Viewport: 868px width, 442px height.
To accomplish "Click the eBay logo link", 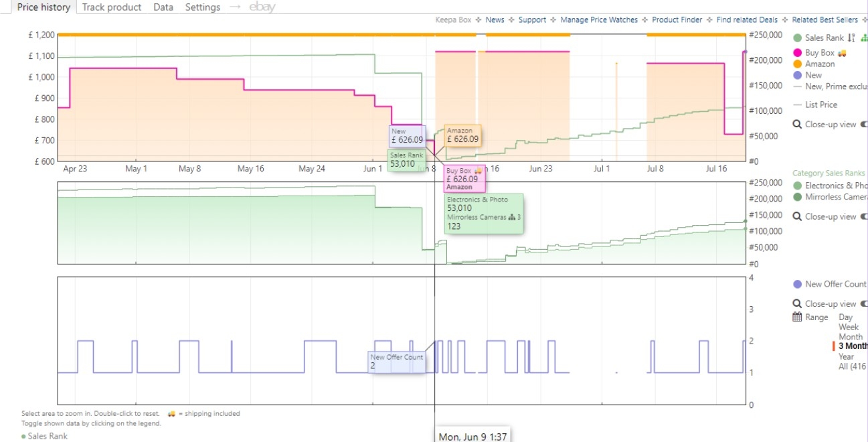I will (x=262, y=7).
